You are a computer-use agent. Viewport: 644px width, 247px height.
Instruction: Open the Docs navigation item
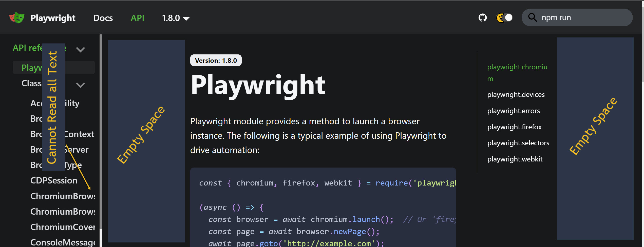[x=103, y=18]
